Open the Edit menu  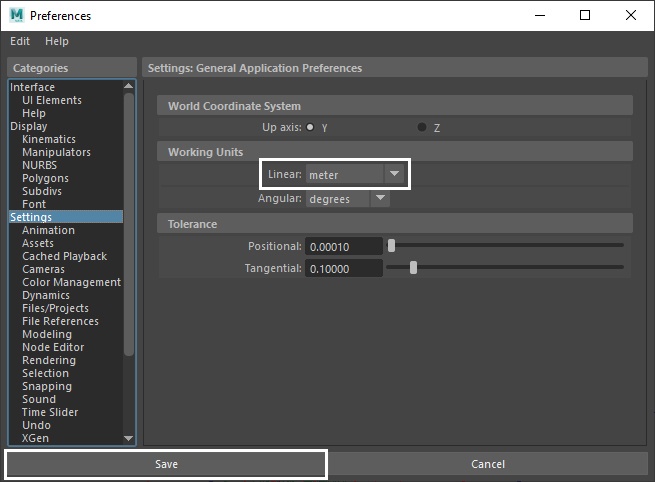20,41
